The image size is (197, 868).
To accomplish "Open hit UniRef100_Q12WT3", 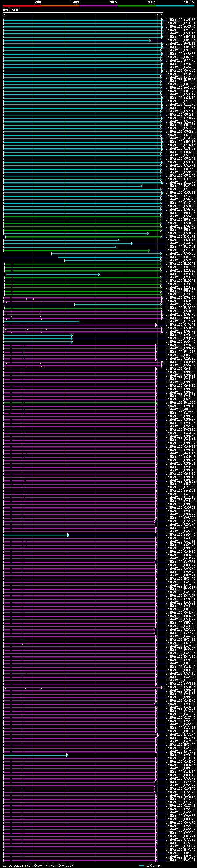I will pos(180,498).
